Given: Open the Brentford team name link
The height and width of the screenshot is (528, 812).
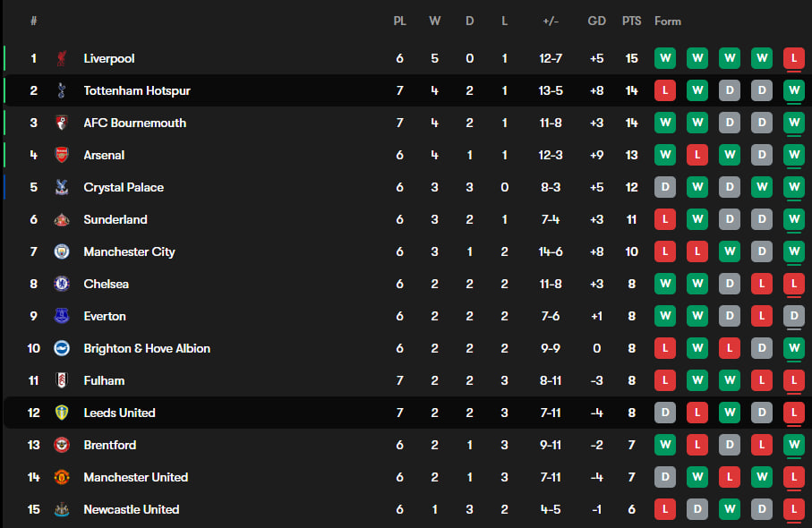Looking at the screenshot, I should click(110, 445).
